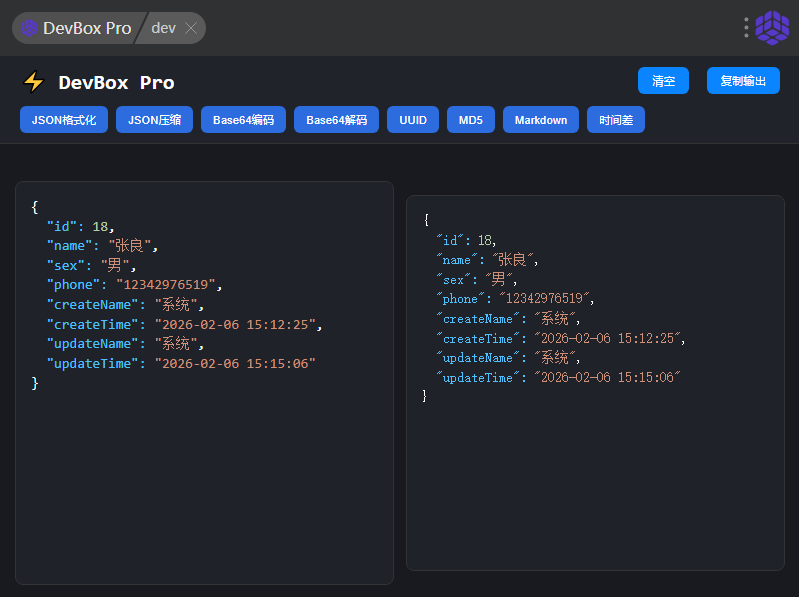Image resolution: width=799 pixels, height=597 pixels.
Task: Click the MD5 tool button
Action: (471, 120)
